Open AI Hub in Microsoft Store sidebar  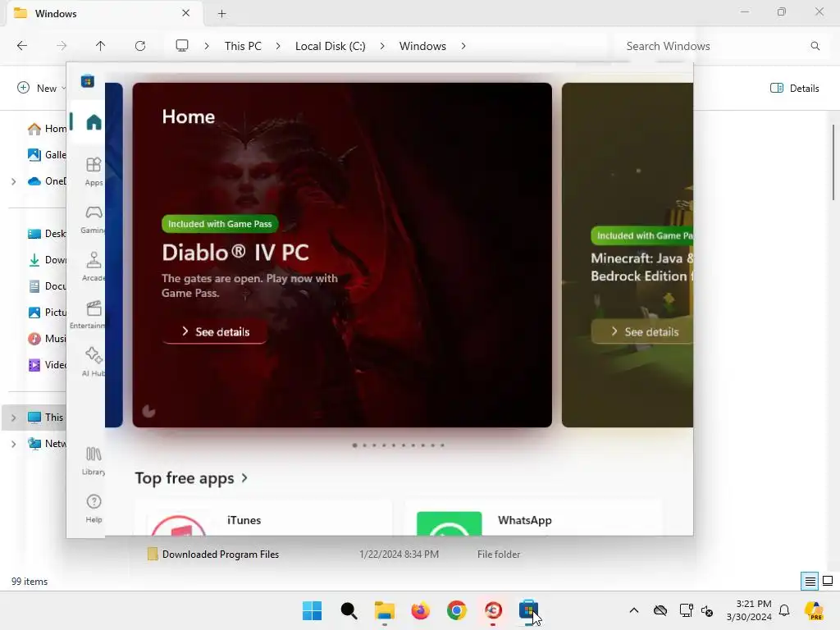94,362
